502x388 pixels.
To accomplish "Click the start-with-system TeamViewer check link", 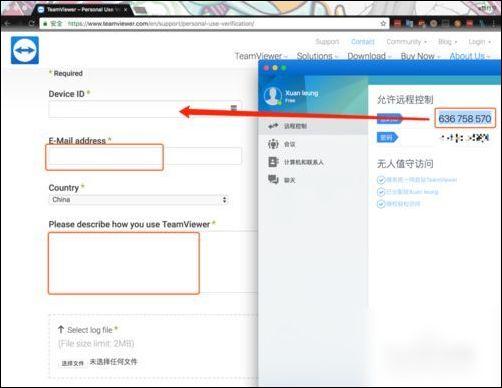I will click(417, 180).
